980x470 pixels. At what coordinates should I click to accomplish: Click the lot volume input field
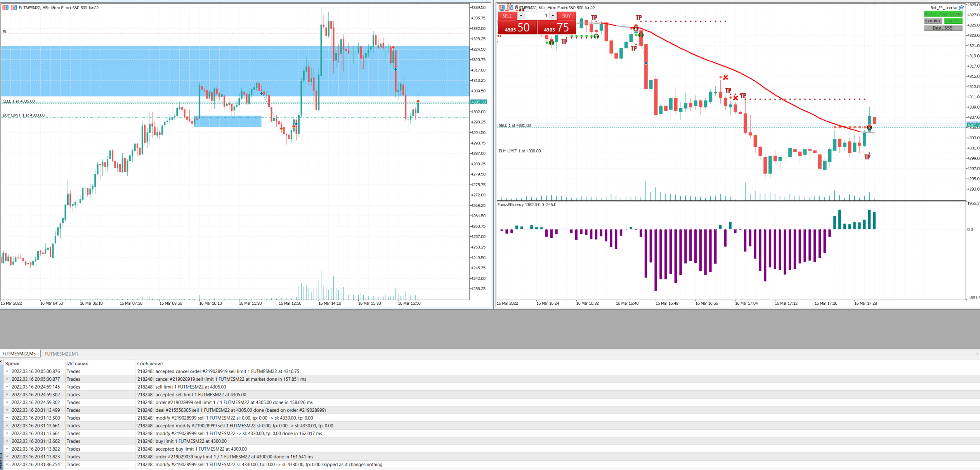(x=537, y=16)
